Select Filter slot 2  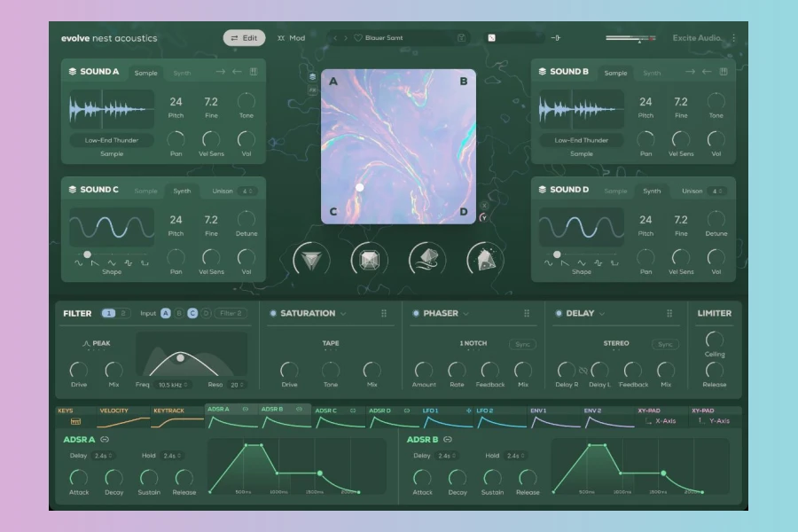(x=122, y=313)
